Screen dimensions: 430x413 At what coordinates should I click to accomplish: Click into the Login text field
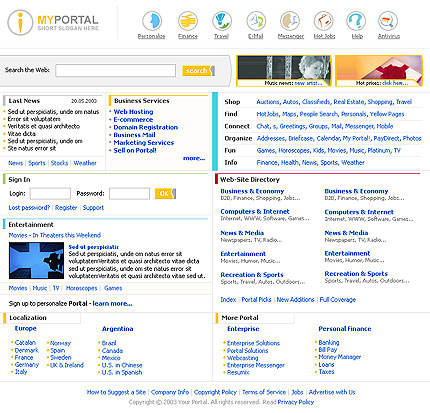pos(50,194)
